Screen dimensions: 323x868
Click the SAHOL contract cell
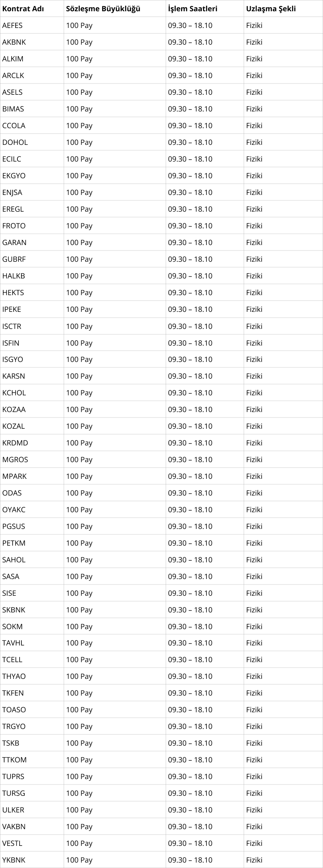click(32, 560)
